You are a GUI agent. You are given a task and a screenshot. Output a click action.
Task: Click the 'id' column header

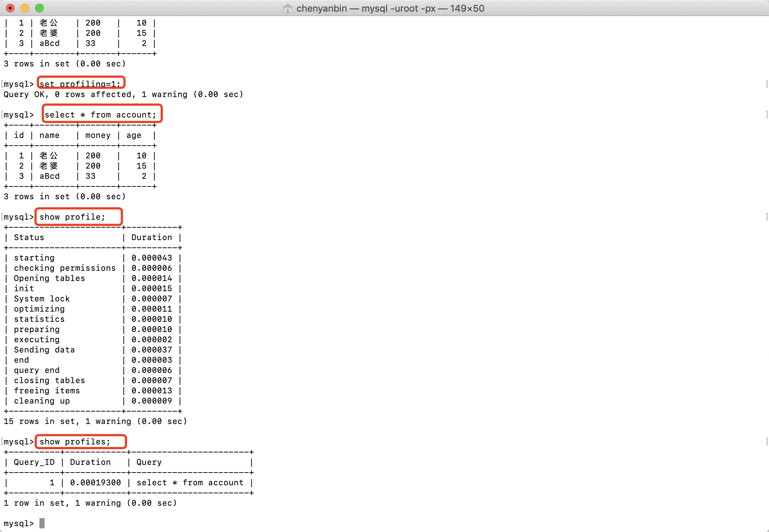(19, 135)
